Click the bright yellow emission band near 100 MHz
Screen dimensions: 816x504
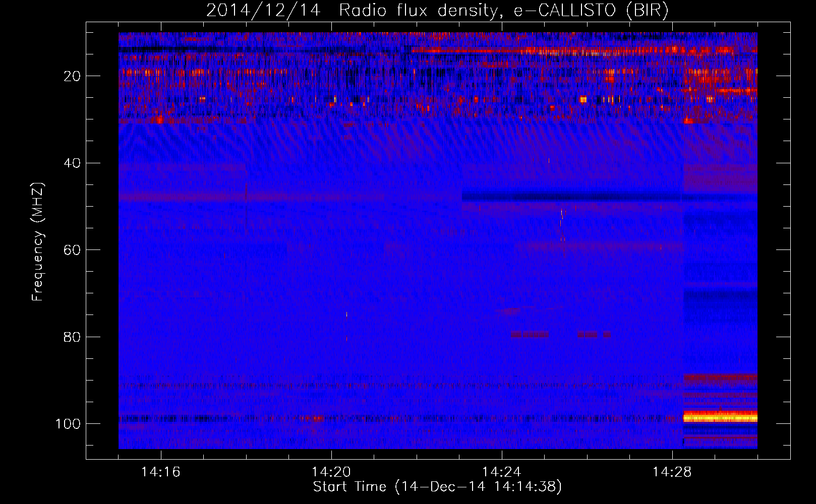[720, 417]
